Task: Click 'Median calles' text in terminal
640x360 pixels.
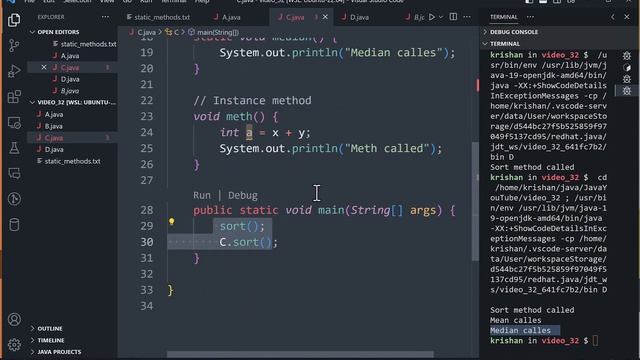Action: pos(520,330)
